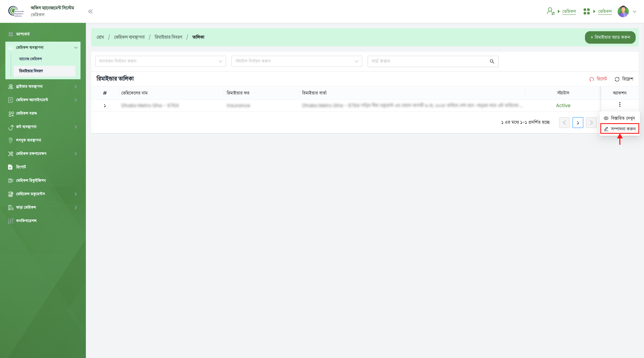Click the রিসেট button

(598, 79)
